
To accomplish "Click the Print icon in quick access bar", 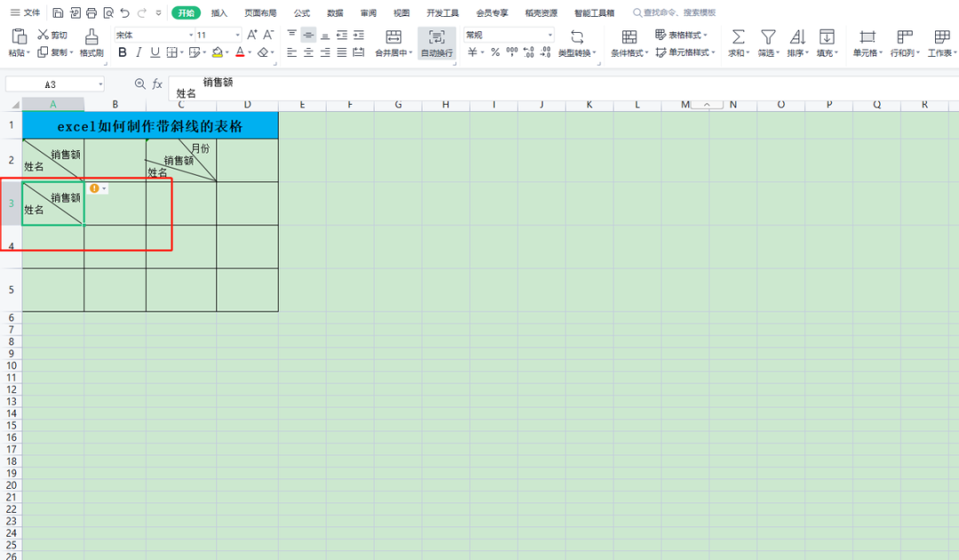I will (x=91, y=13).
